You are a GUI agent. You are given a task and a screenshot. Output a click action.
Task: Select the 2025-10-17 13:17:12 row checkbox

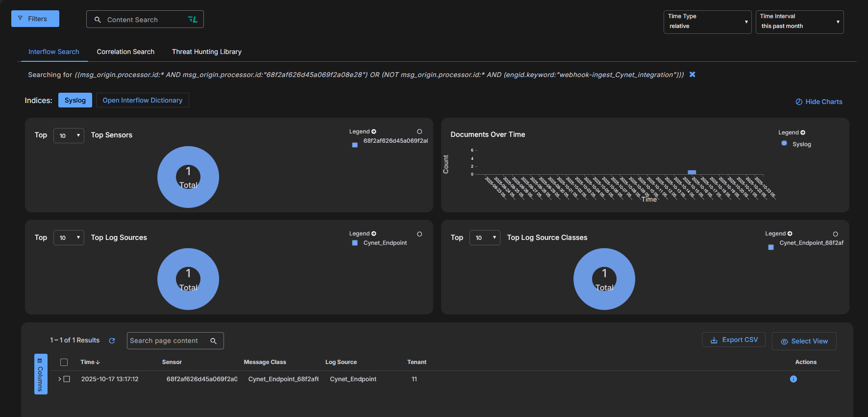(x=67, y=379)
